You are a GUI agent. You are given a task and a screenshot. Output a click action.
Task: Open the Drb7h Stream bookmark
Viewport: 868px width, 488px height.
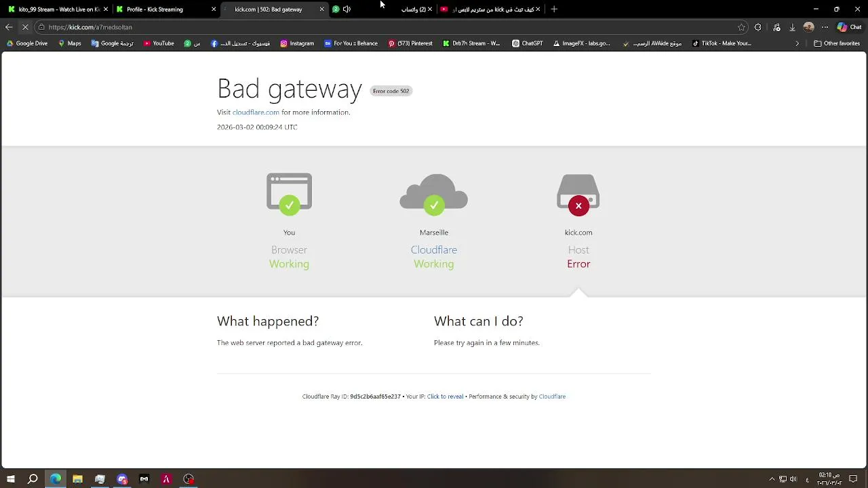471,43
